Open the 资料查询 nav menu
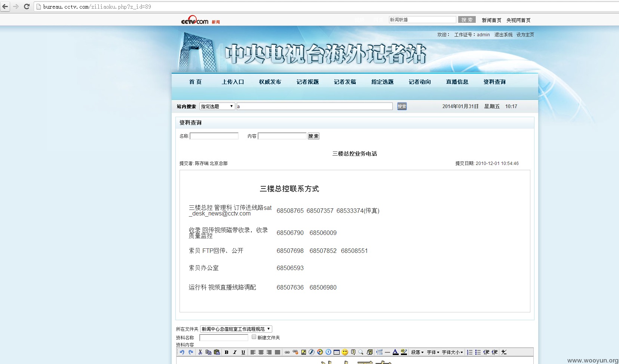Image resolution: width=619 pixels, height=364 pixels. point(494,82)
